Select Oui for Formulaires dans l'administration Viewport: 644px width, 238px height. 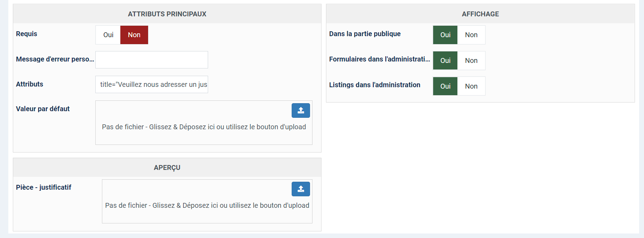coord(445,60)
